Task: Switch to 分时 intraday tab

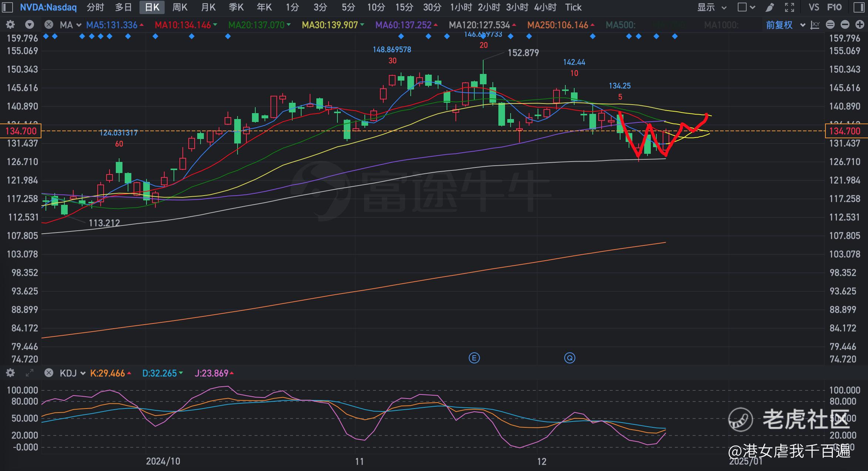Action: coord(95,7)
